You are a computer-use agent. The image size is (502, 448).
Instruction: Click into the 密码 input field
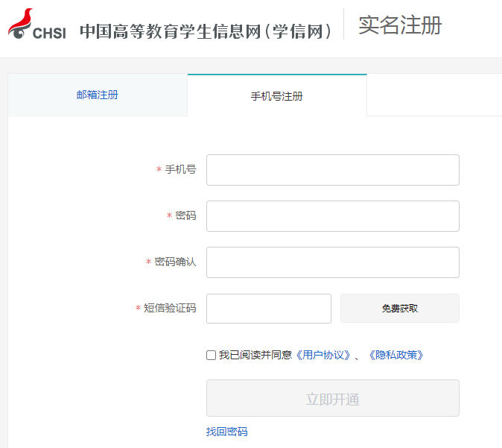(333, 216)
